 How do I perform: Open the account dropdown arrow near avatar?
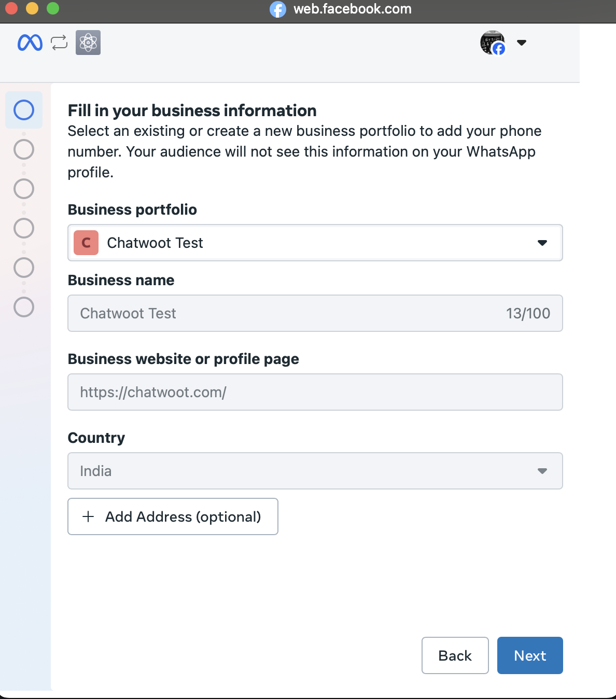(x=522, y=43)
